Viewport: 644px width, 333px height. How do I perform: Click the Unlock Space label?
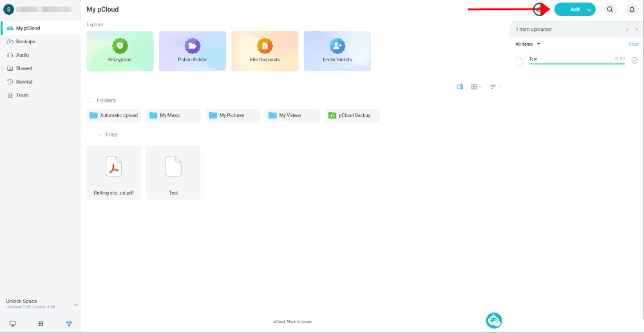point(21,301)
